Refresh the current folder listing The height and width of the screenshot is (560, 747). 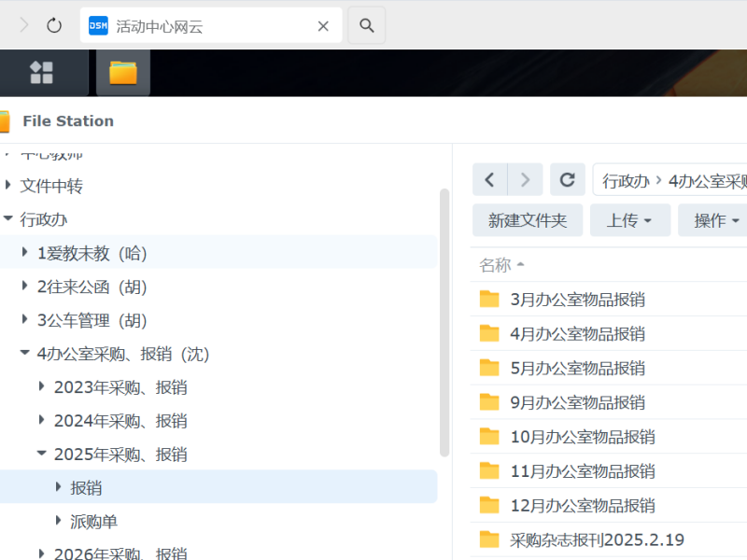(567, 179)
